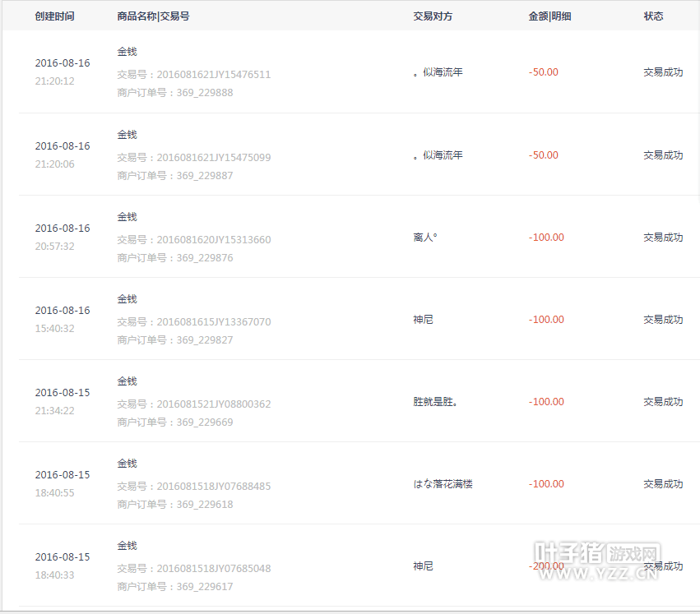The width and height of the screenshot is (700, 614).
Task: Click 交易成功 status in the 20:57:32 row
Action: pyautogui.click(x=663, y=238)
